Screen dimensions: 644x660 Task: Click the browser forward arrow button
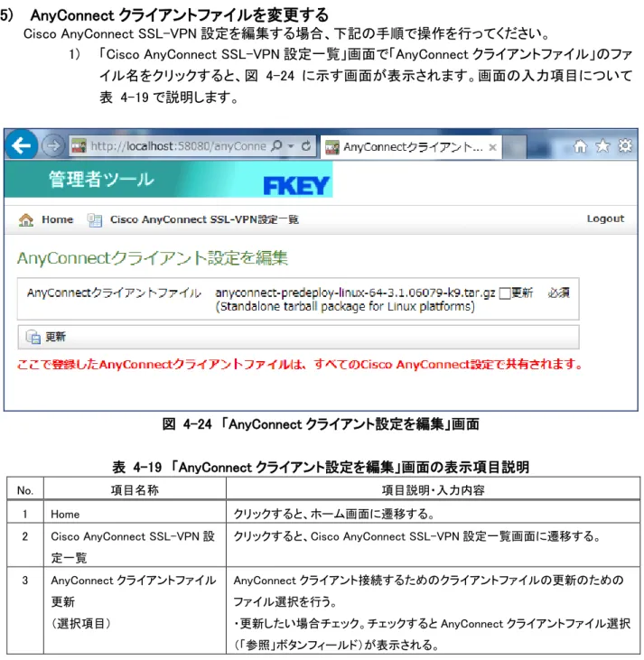coord(53,146)
